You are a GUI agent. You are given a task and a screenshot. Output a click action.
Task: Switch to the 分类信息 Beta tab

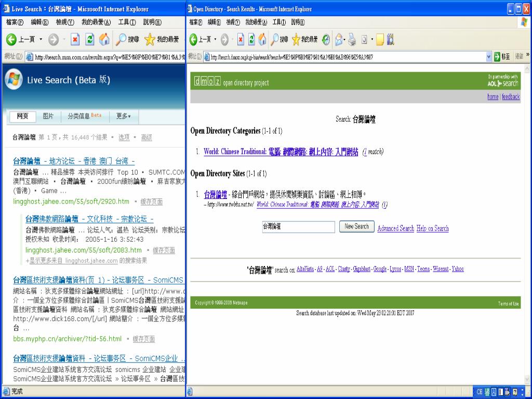click(x=84, y=116)
